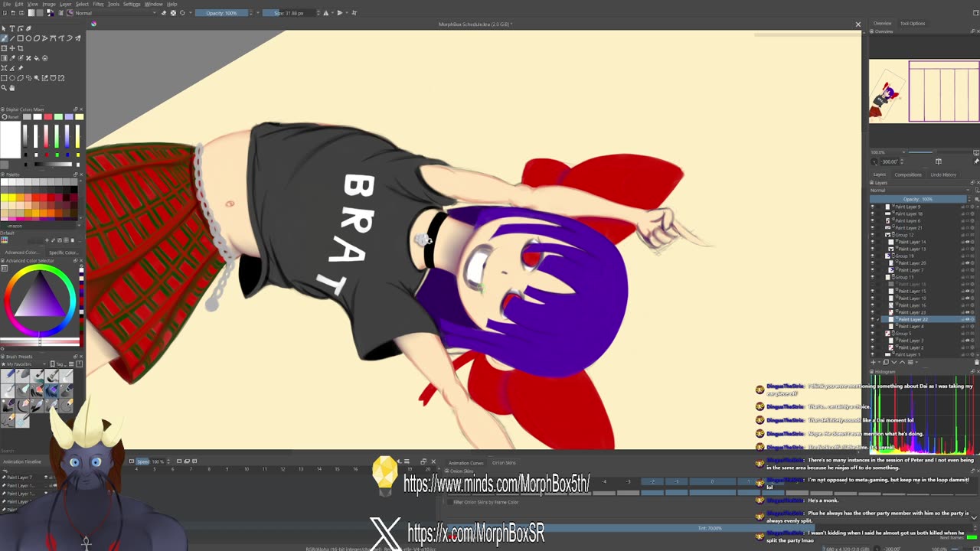Open the brush blending mode Normal dropdown
Image resolution: width=980 pixels, height=551 pixels.
pyautogui.click(x=114, y=13)
